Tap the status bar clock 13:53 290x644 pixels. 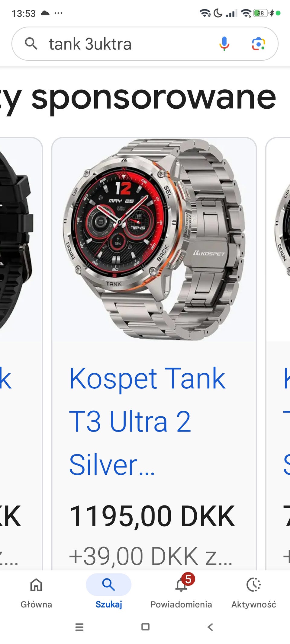coord(24,13)
